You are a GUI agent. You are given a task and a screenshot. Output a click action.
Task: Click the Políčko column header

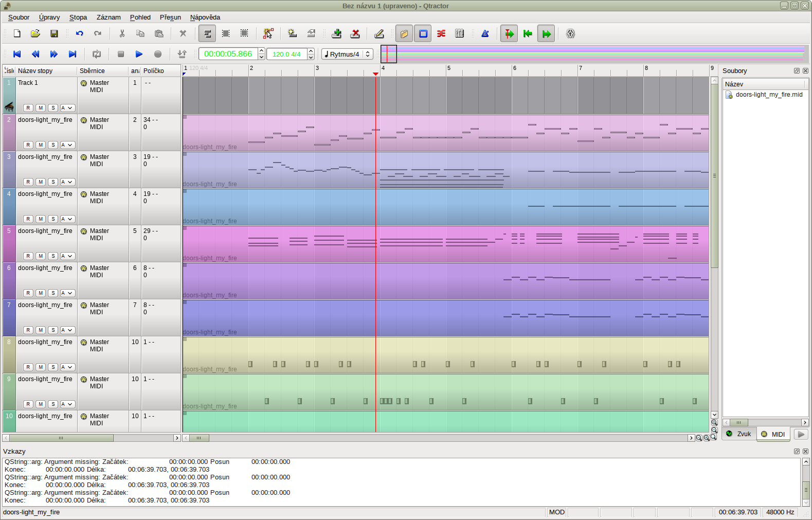tap(161, 70)
